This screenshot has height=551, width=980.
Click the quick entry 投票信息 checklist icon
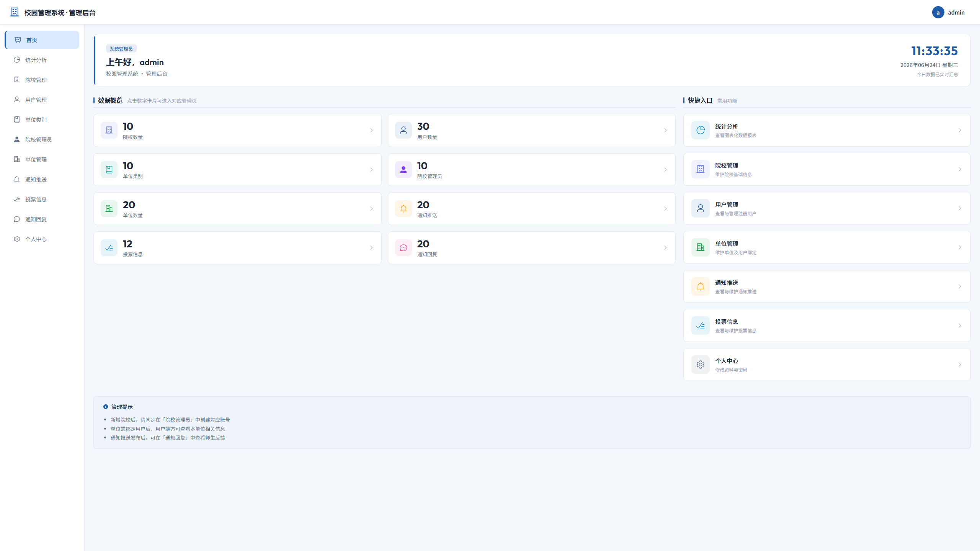tap(701, 325)
